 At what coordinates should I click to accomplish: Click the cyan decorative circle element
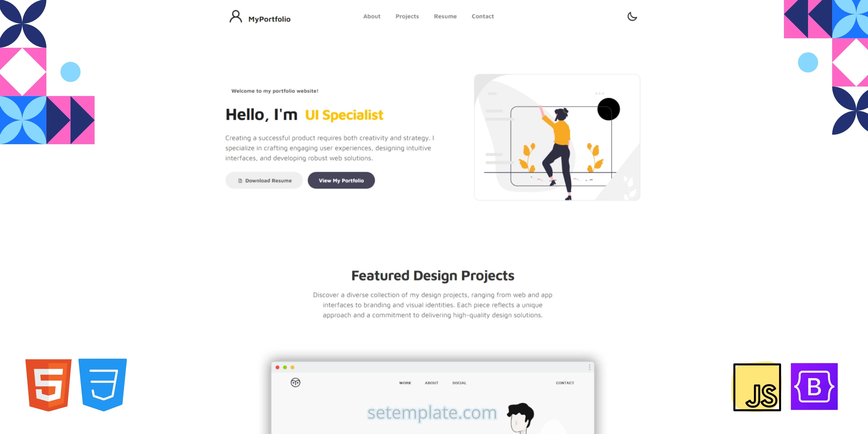pyautogui.click(x=71, y=72)
